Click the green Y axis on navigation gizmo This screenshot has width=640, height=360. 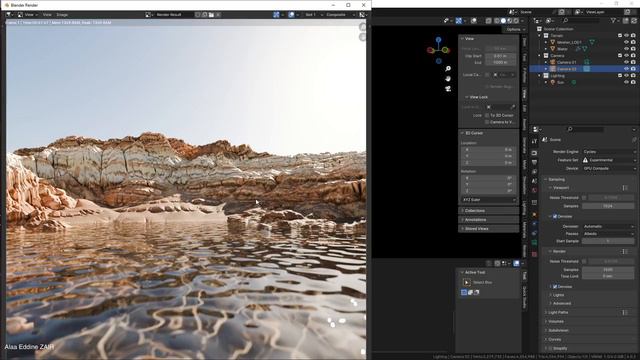(x=445, y=50)
